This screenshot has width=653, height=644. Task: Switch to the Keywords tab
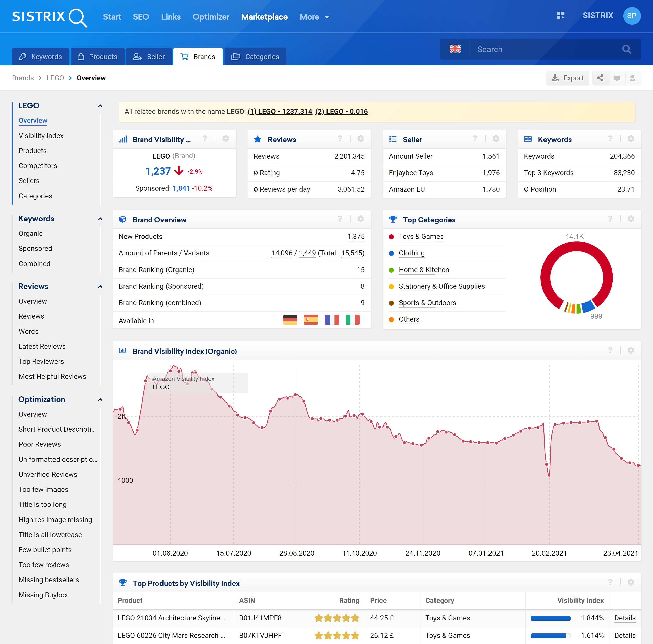click(x=40, y=57)
